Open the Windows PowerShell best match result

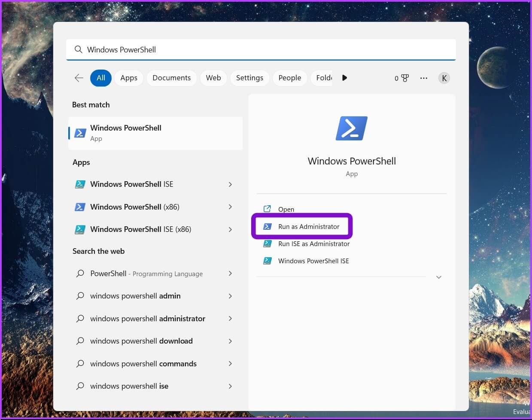coord(155,133)
